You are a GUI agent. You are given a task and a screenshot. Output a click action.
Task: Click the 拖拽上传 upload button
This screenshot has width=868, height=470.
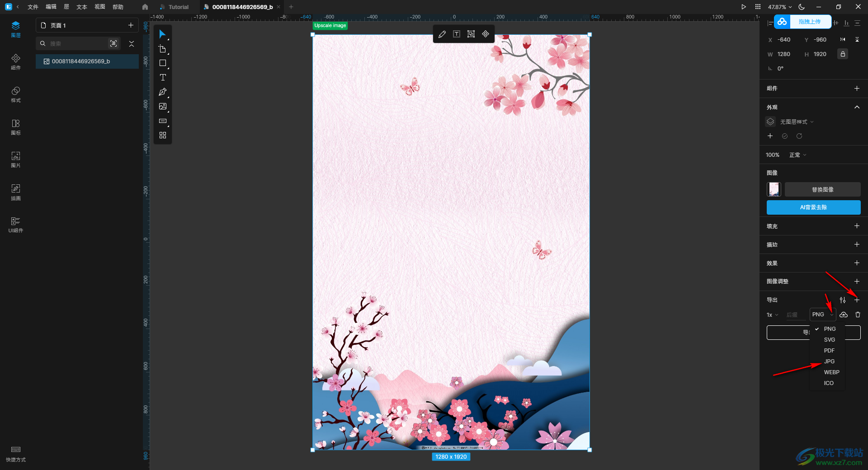click(803, 22)
